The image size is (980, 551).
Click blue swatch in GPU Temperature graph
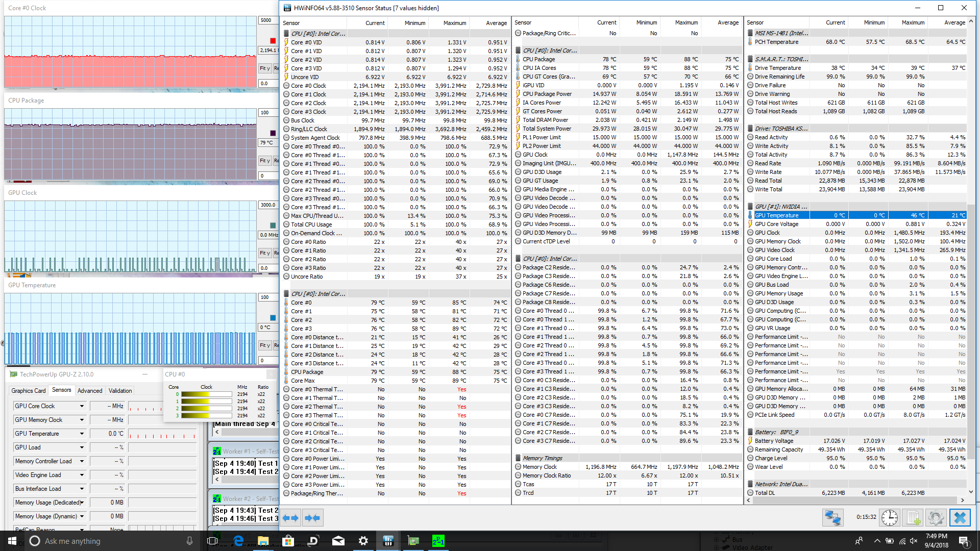point(273,318)
